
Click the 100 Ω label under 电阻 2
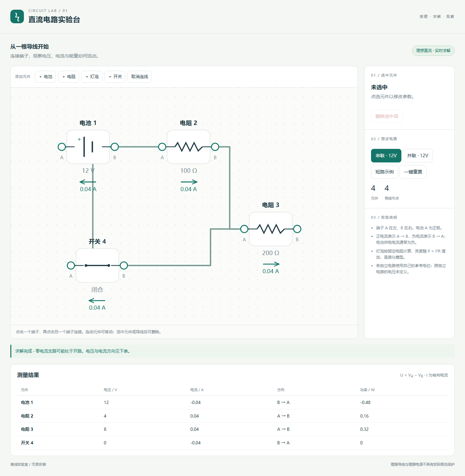tap(189, 171)
